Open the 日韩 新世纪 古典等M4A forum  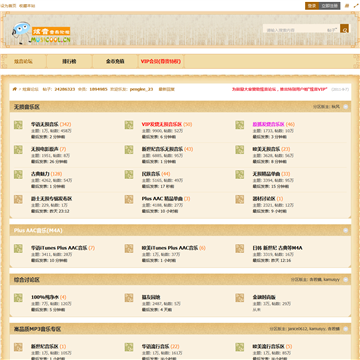pos(278,248)
